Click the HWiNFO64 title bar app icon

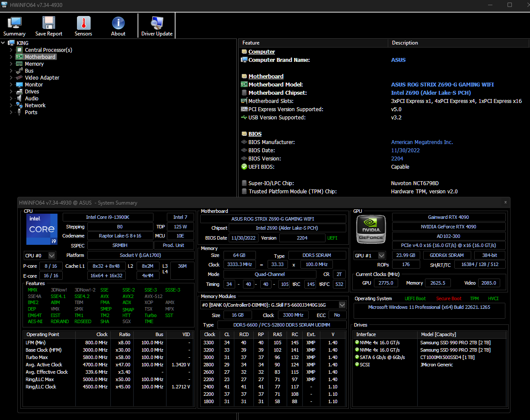click(5, 5)
